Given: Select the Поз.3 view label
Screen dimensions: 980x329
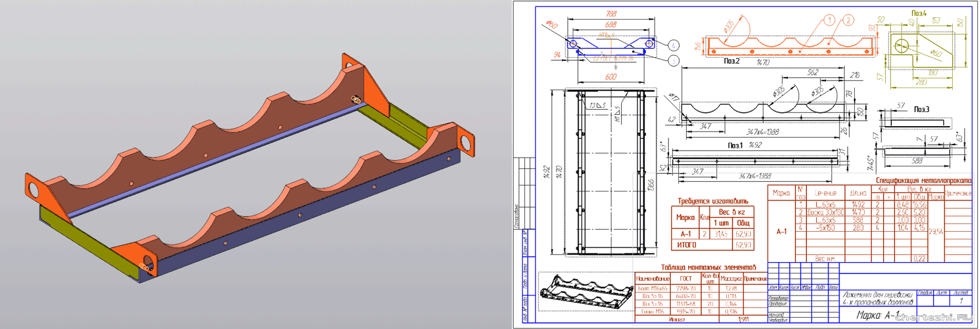Looking at the screenshot, I should tap(921, 109).
